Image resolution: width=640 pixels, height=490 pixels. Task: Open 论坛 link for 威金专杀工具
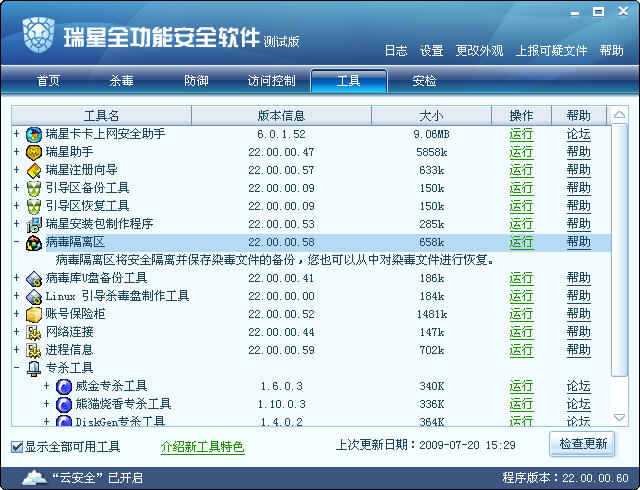click(x=578, y=386)
